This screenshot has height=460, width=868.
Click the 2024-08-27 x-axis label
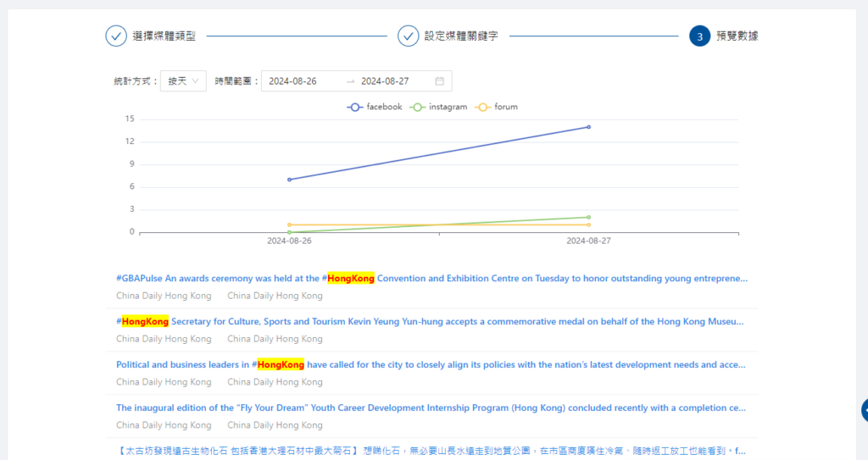coord(588,241)
